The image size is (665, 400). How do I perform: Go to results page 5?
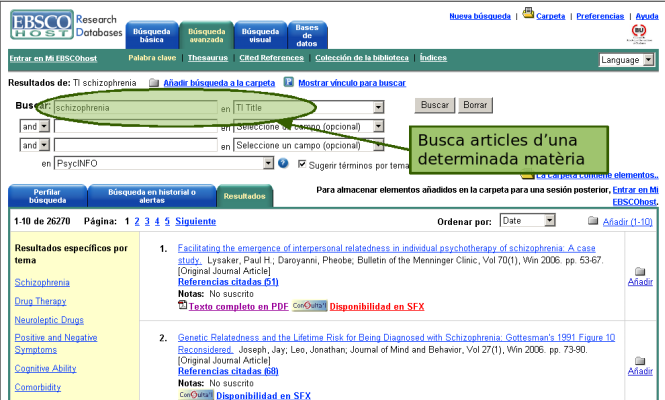[167, 221]
